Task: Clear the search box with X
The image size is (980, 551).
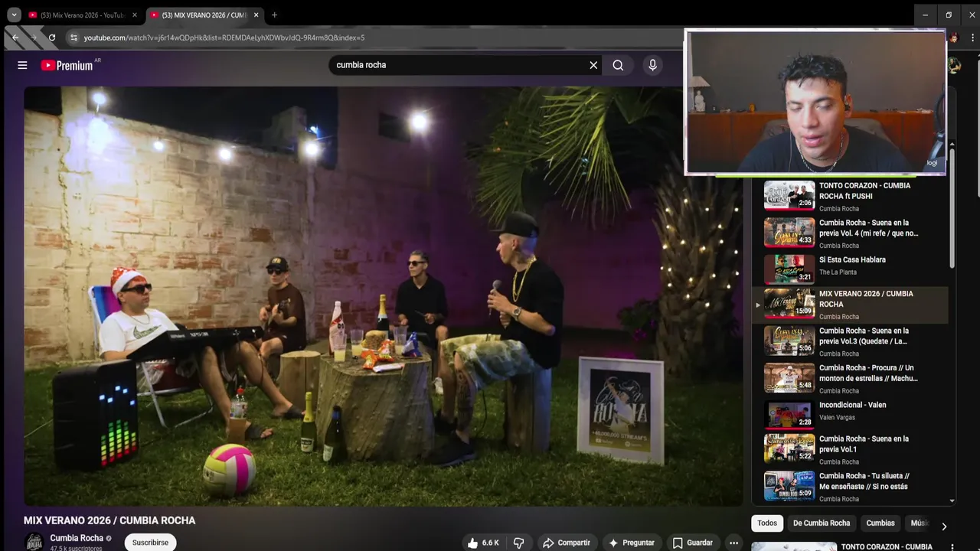Action: (x=593, y=65)
